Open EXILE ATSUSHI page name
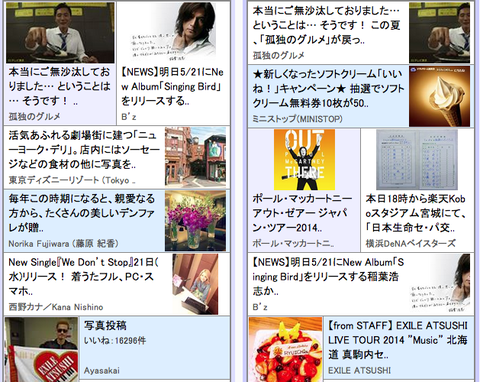Viewport: 480px width, 382px height. coord(359,371)
